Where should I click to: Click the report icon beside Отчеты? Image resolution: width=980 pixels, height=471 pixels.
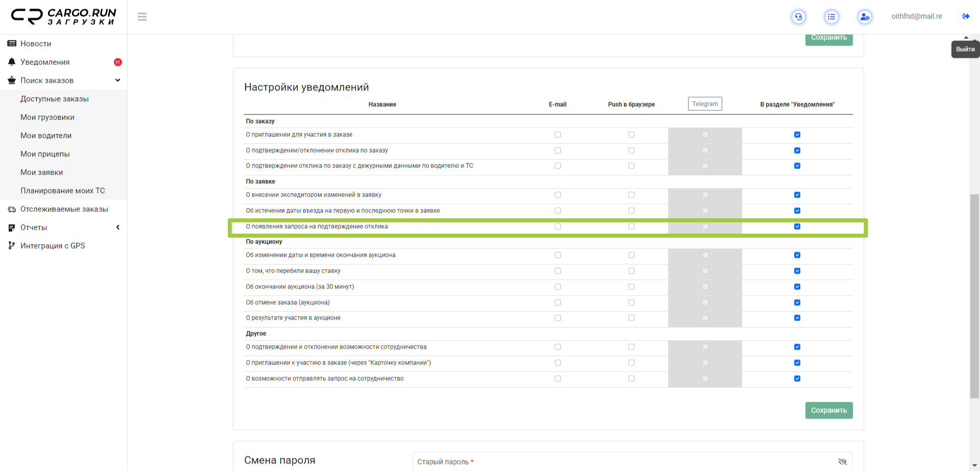tap(12, 228)
